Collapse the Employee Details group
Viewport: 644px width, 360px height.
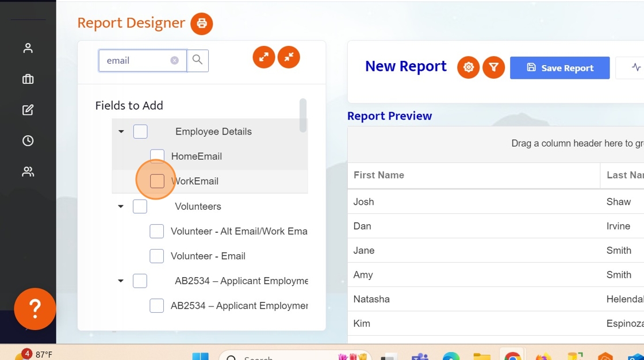[121, 132]
